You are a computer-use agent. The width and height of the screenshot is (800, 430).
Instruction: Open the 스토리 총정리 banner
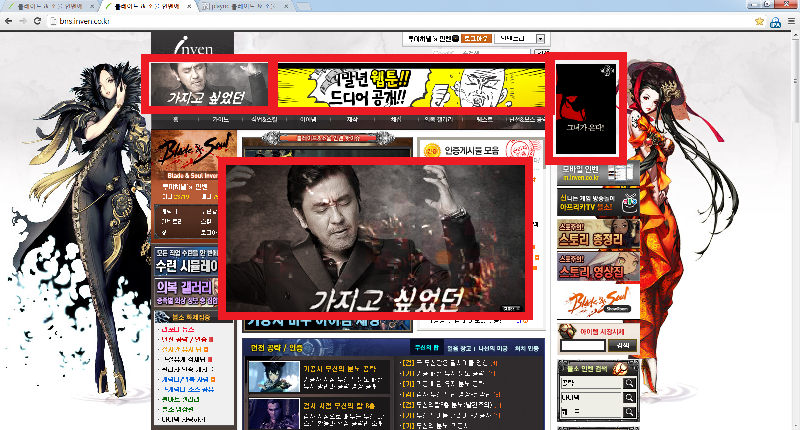[598, 234]
